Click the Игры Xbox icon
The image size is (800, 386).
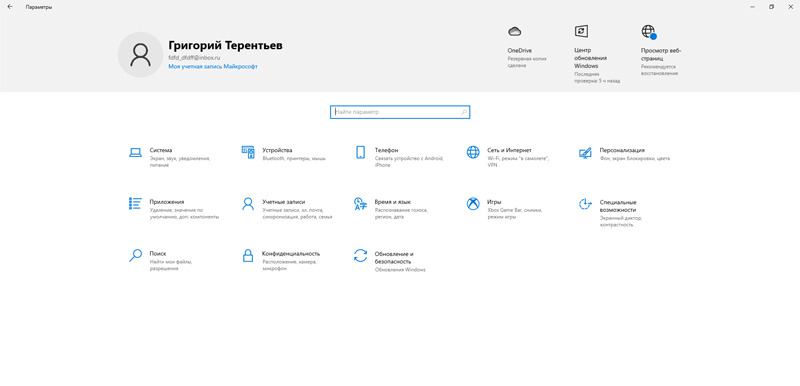coord(473,203)
